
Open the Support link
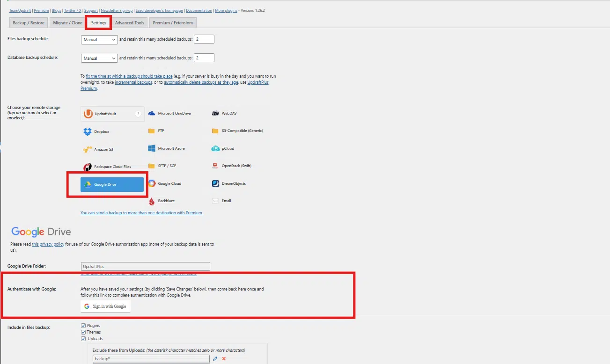point(91,10)
